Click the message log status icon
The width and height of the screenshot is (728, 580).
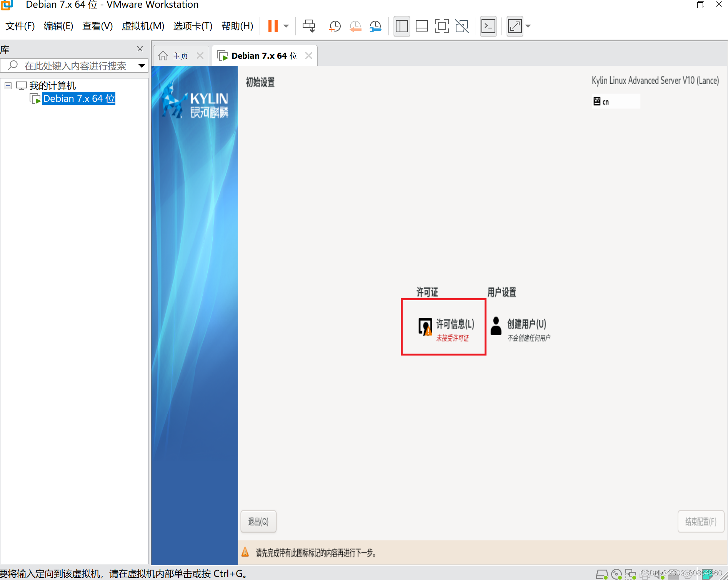point(708,574)
